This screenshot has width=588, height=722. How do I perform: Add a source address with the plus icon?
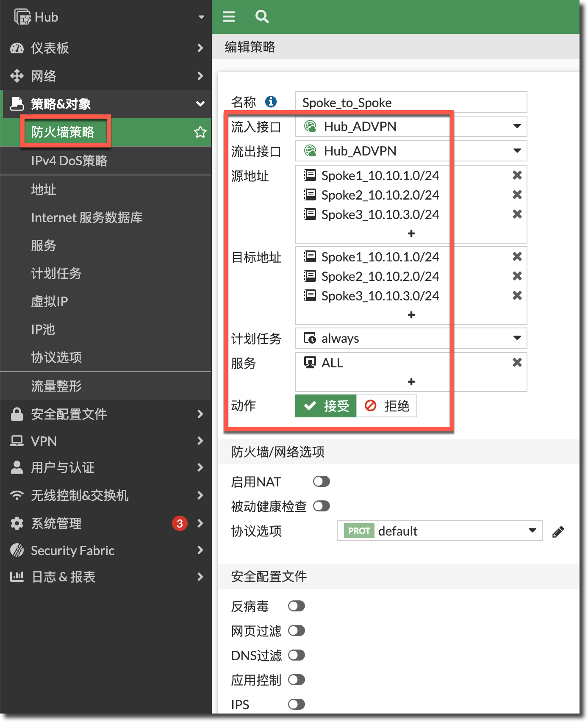(411, 233)
